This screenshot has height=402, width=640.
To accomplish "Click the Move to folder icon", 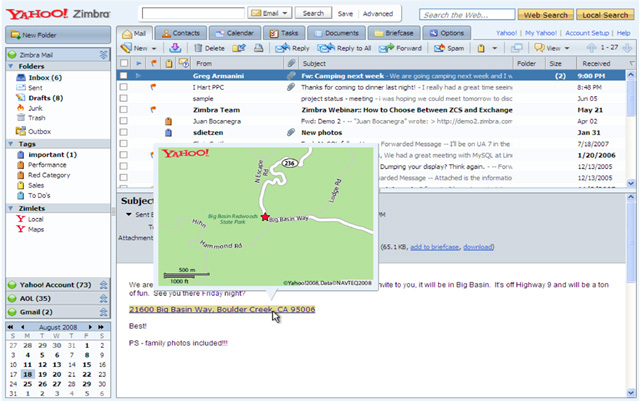I will [x=239, y=48].
